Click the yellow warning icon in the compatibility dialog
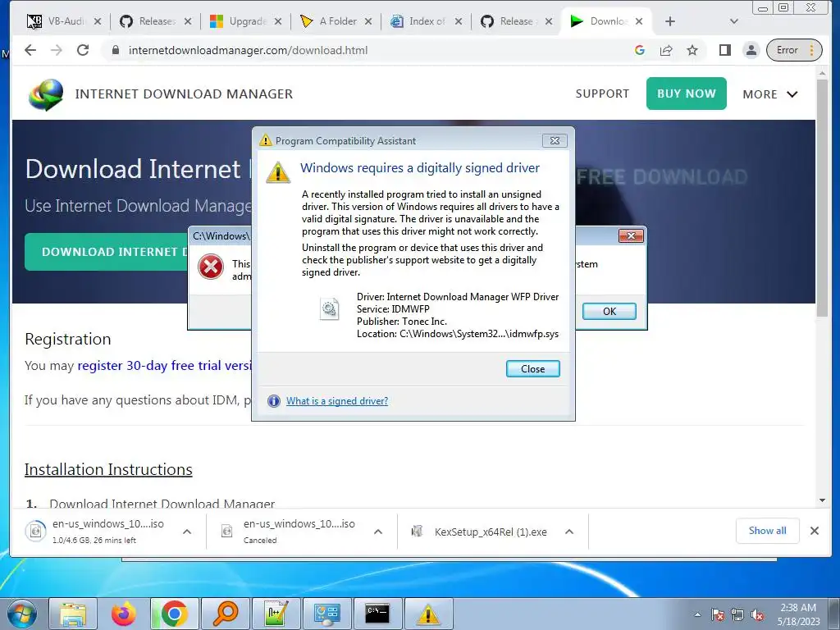840x630 pixels. tap(278, 172)
